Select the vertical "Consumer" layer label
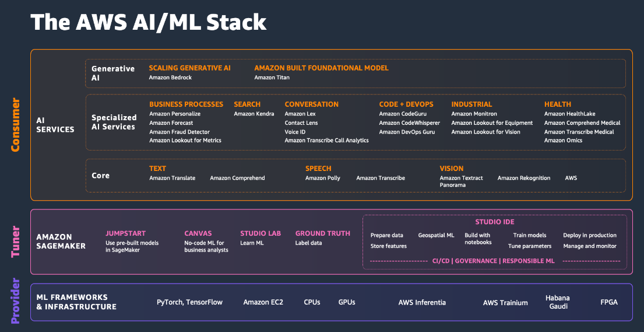Screen dimensions: 644x332 (15, 125)
